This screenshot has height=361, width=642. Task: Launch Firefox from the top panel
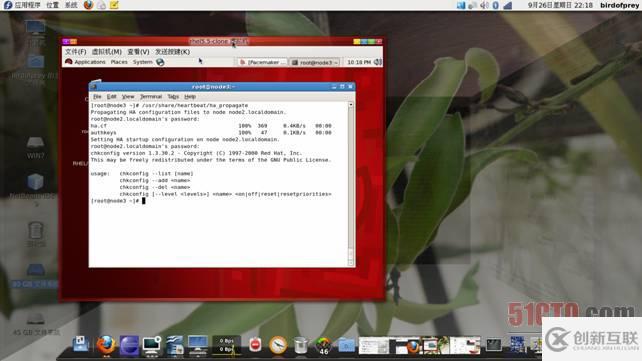(x=88, y=5)
